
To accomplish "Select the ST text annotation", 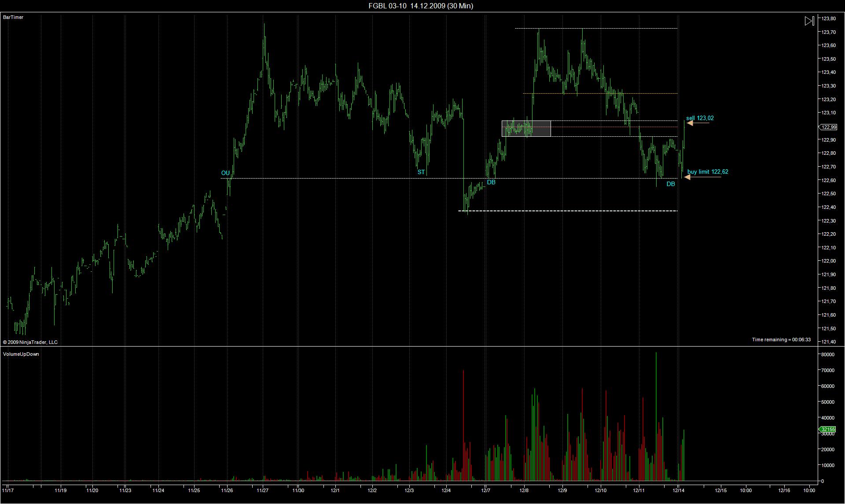I will 421,172.
